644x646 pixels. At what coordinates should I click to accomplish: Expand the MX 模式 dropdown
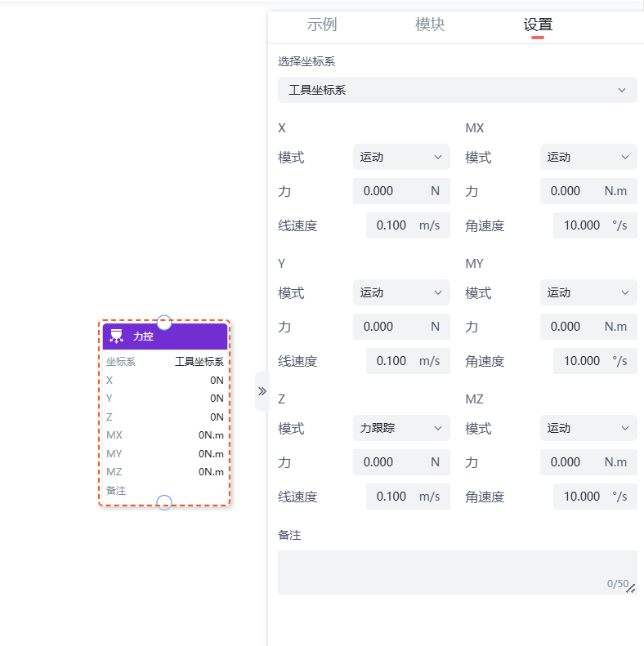(588, 157)
